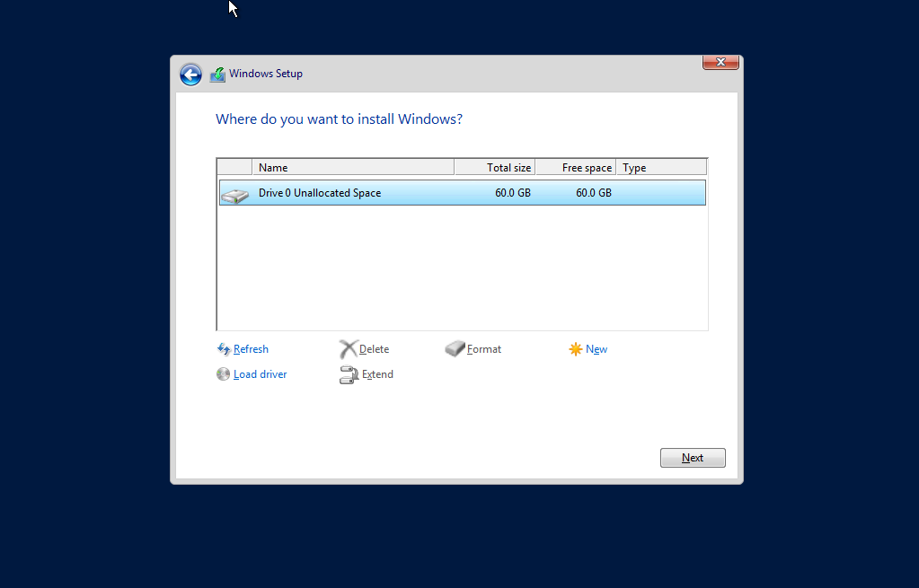The height and width of the screenshot is (588, 919).
Task: Click the Windows Setup title text
Action: (266, 74)
